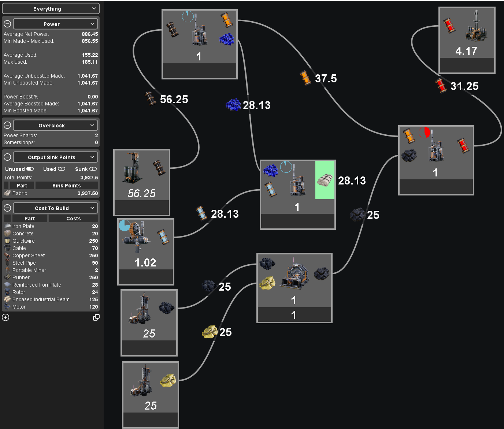Add a new panel with the plus icon
504x429 pixels.
pos(5,317)
